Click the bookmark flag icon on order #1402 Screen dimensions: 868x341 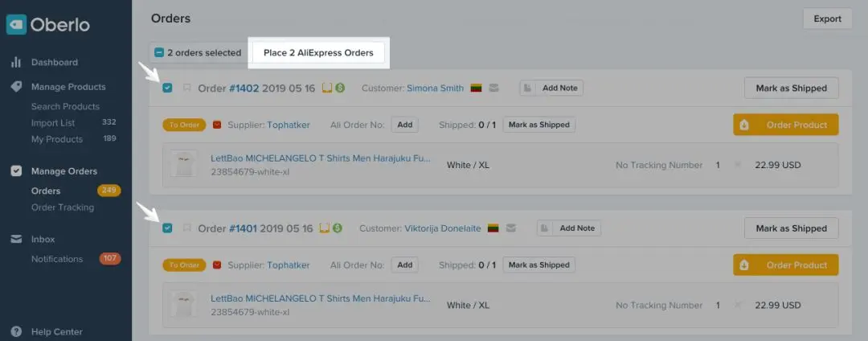(x=187, y=88)
